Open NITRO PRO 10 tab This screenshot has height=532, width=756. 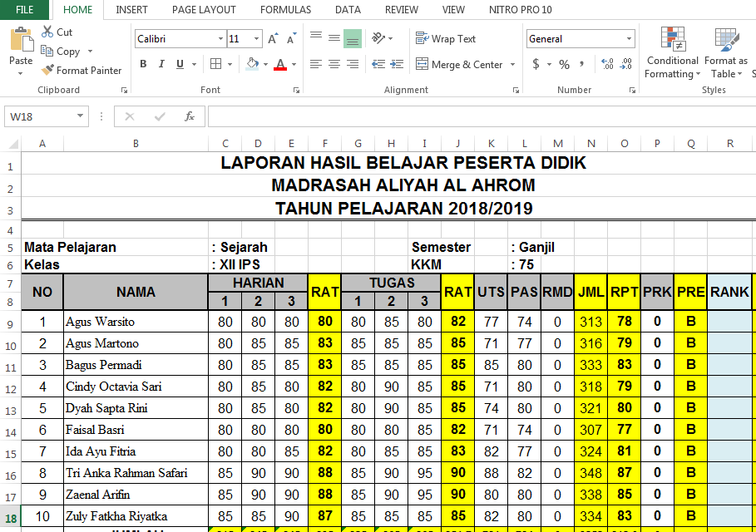click(x=521, y=10)
